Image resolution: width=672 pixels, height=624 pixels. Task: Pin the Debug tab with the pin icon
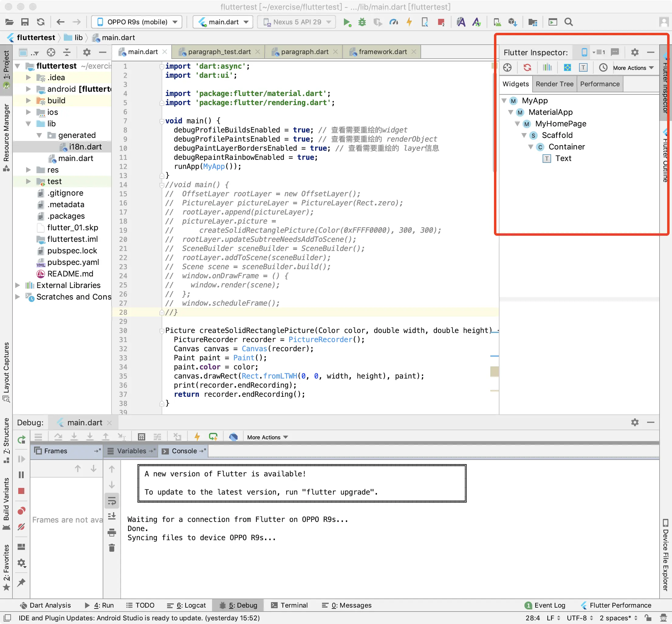(x=21, y=582)
